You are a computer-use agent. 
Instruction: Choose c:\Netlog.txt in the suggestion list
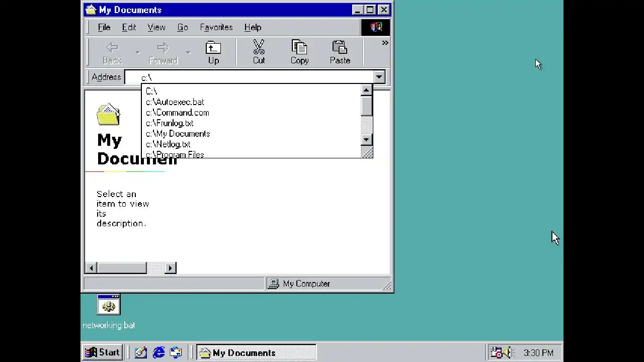click(x=252, y=144)
